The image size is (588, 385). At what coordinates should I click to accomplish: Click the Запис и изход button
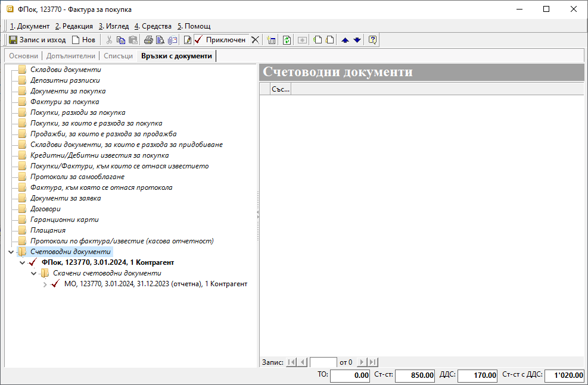click(x=37, y=40)
